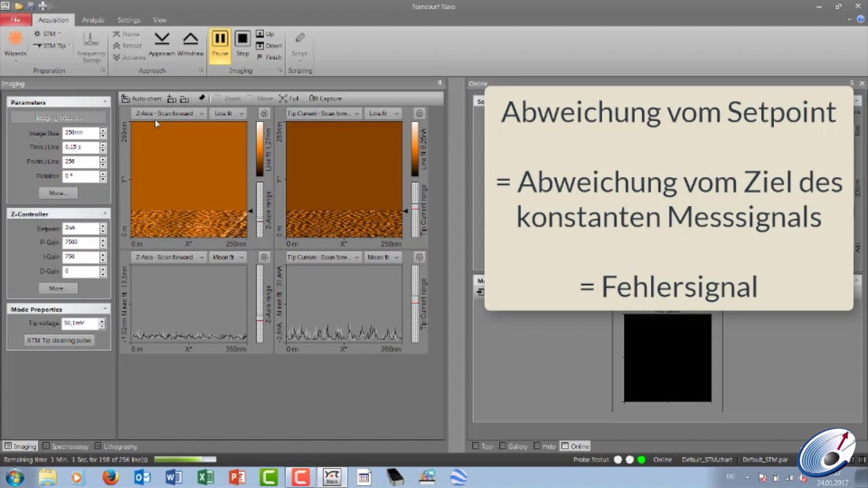Toggle the Gallery panel checkbox
This screenshot has width=868, height=488.
point(502,446)
